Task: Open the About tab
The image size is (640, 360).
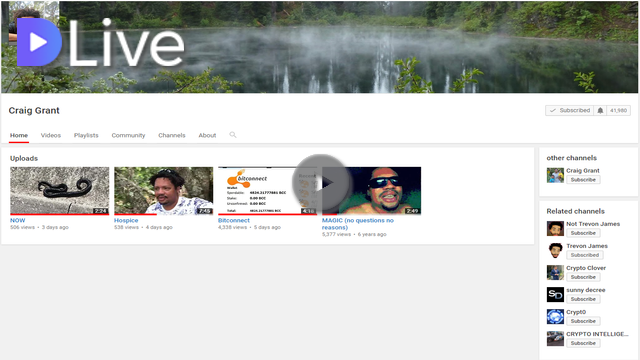Action: (x=207, y=135)
